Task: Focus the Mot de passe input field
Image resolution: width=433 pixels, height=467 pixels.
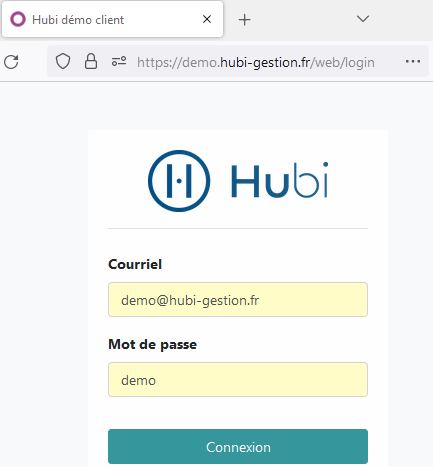Action: pos(238,380)
